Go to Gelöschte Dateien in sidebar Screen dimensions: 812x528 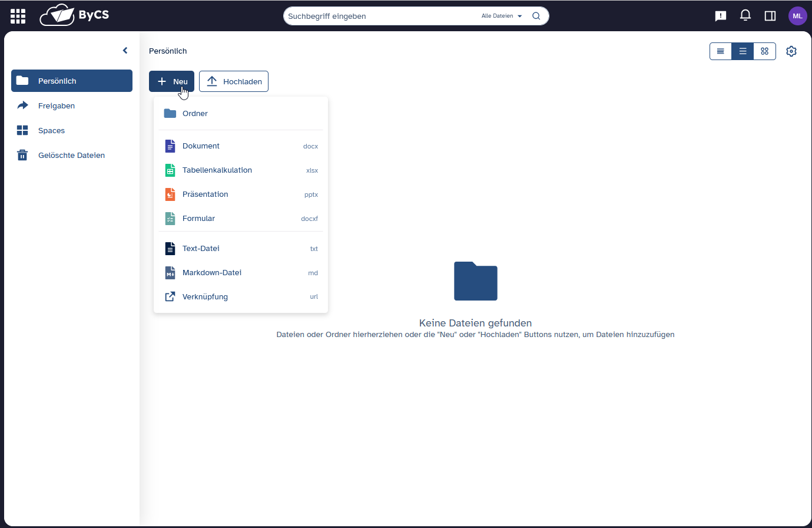(x=71, y=156)
